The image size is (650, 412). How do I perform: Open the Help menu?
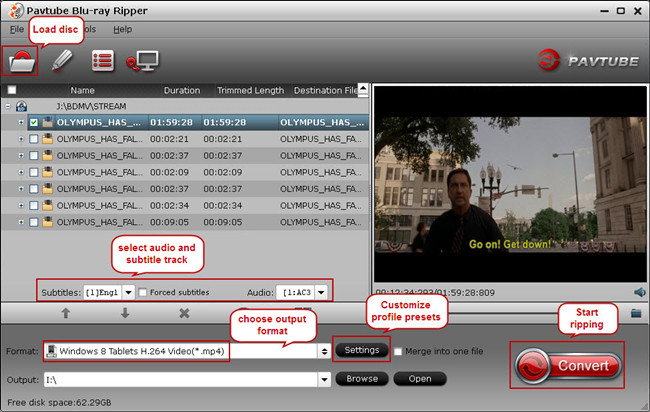pos(123,29)
